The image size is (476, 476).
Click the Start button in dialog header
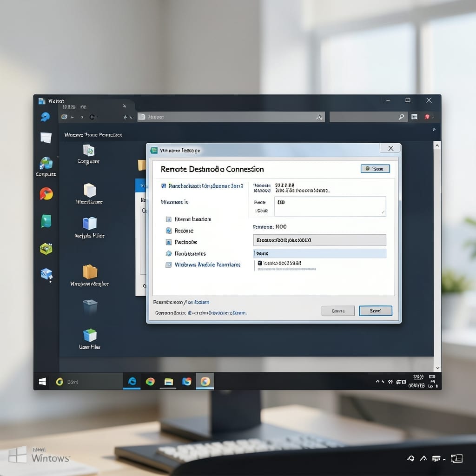(375, 168)
